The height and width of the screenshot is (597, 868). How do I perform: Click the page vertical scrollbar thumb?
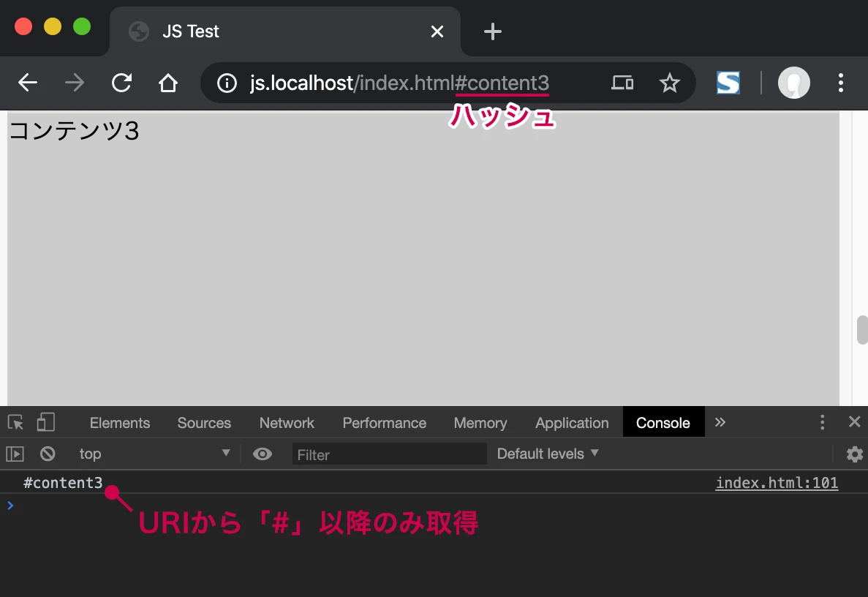coord(862,330)
